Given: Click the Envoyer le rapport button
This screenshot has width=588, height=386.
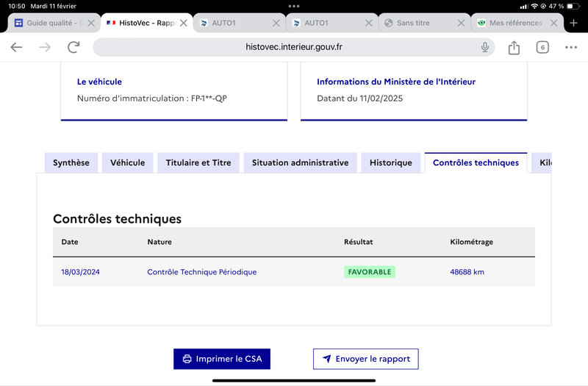Looking at the screenshot, I should click(365, 359).
